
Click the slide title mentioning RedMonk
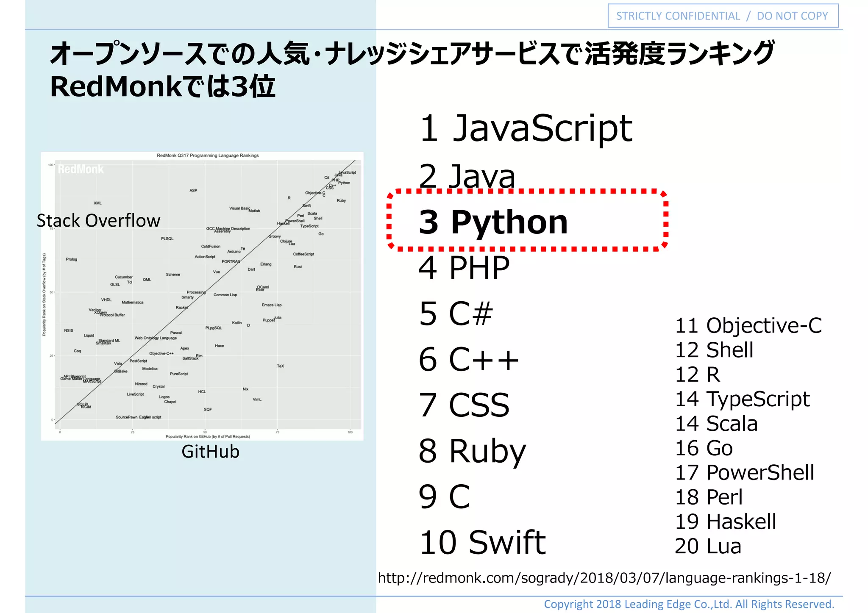411,70
